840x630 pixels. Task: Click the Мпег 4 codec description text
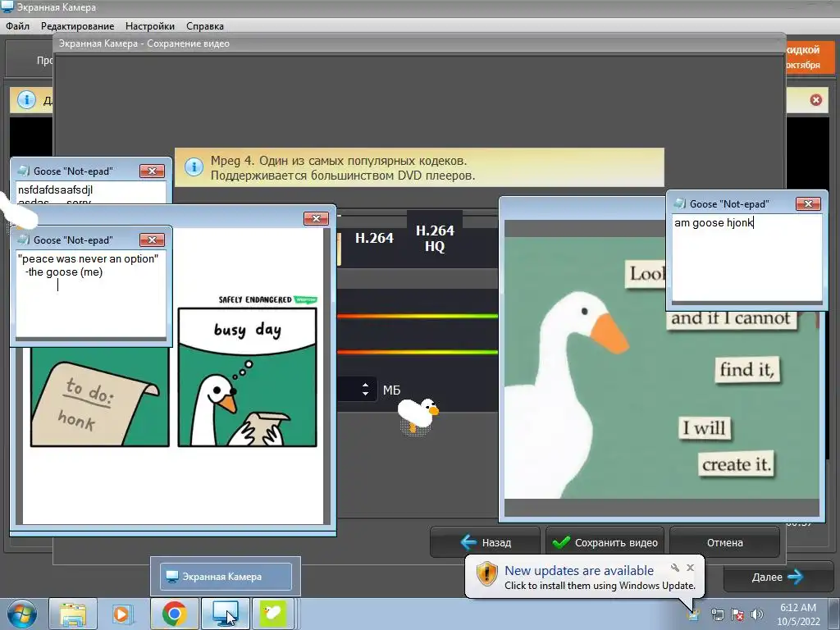342,167
